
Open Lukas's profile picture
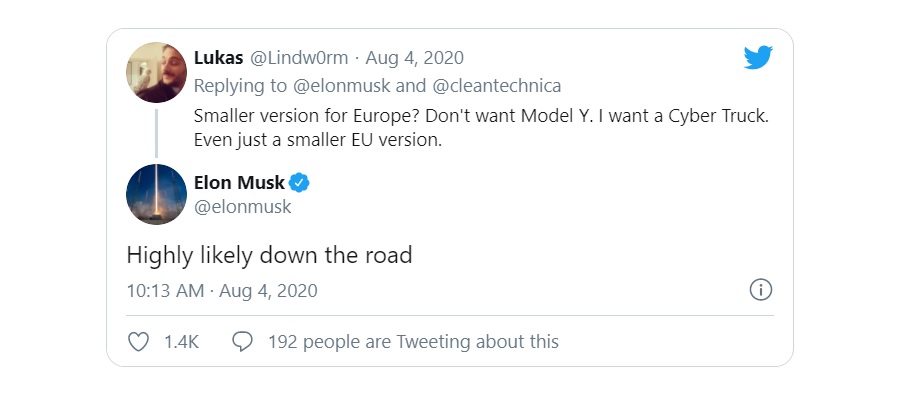pos(156,73)
